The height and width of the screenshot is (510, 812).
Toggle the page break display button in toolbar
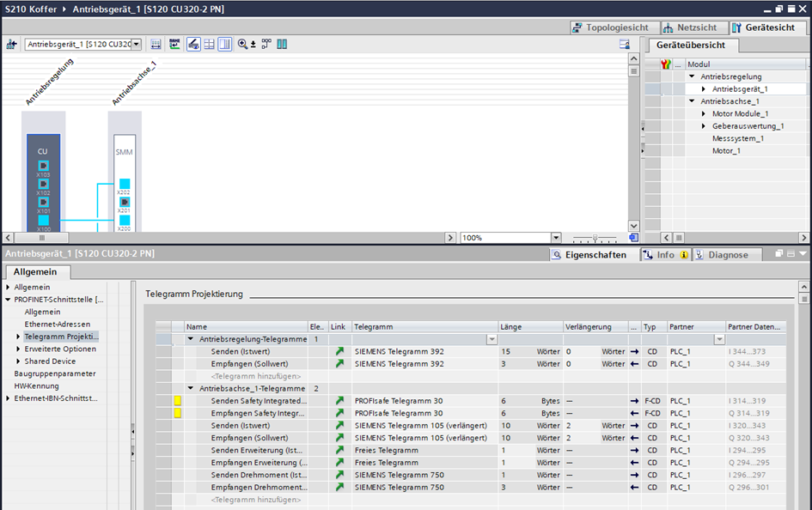(x=223, y=44)
